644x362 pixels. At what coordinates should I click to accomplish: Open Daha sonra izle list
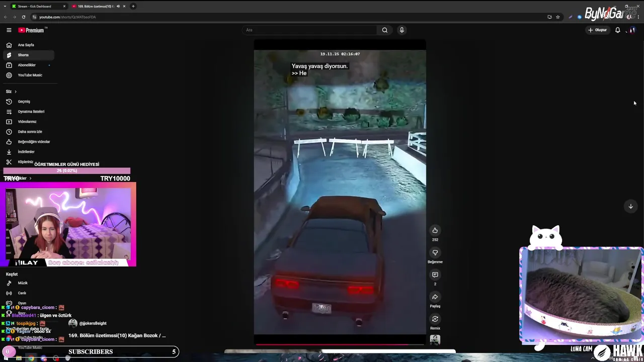coord(28,132)
